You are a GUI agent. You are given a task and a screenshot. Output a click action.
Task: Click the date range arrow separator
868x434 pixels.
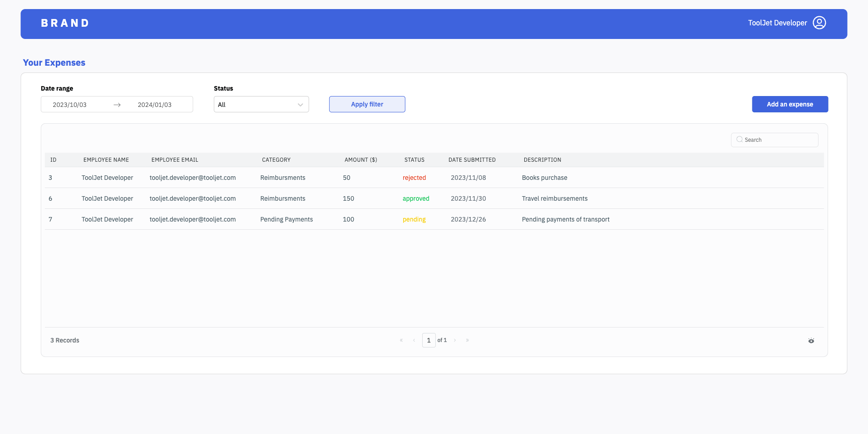click(x=117, y=105)
